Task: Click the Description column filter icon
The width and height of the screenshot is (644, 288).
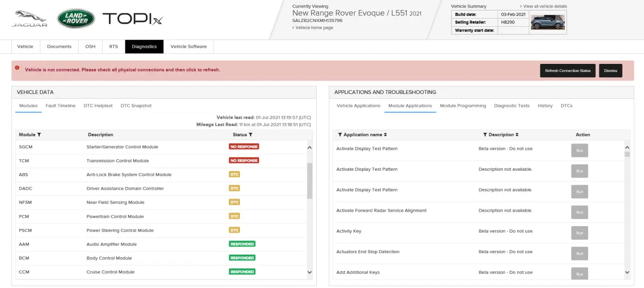Action: (485, 135)
